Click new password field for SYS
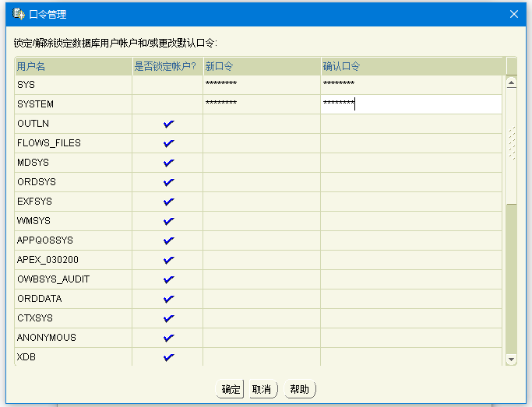This screenshot has width=532, height=407. [261, 84]
